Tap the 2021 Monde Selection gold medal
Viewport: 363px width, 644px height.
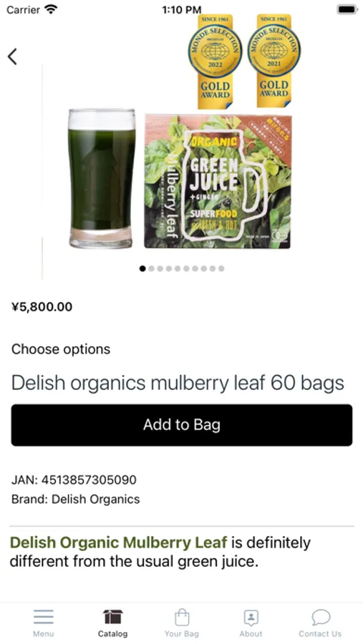click(x=274, y=62)
